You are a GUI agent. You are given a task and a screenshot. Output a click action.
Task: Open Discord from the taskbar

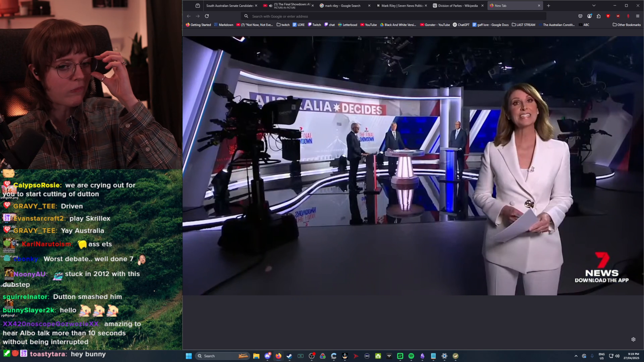pos(267,356)
